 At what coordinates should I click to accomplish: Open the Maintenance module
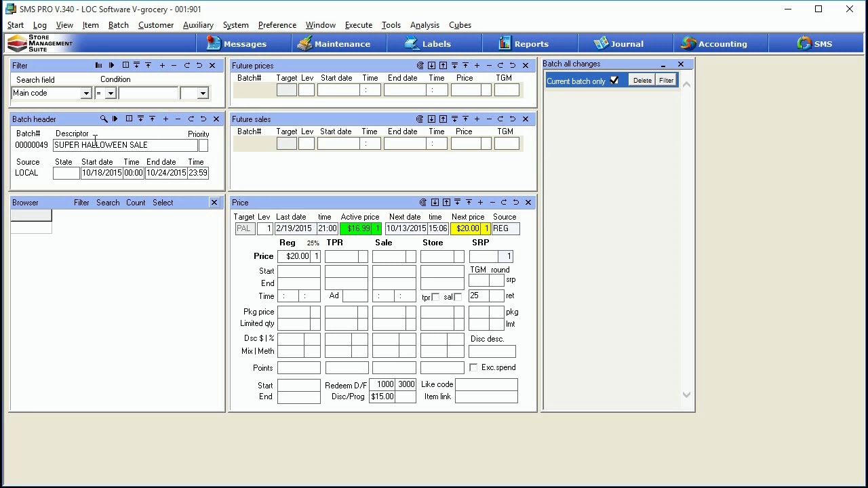[x=339, y=43]
